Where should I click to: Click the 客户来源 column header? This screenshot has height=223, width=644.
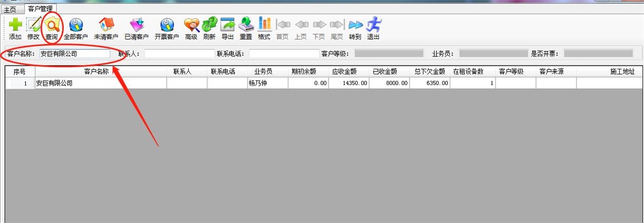[556, 72]
